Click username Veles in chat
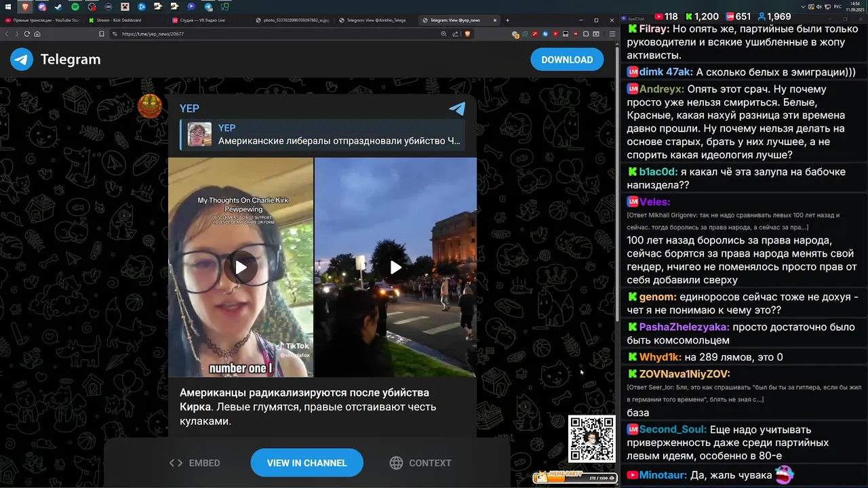 654,201
